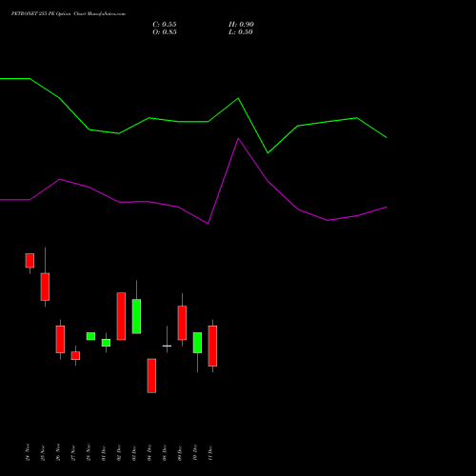Select the red candle for 24 Nov
This screenshot has height=476, width=476.
coord(30,261)
